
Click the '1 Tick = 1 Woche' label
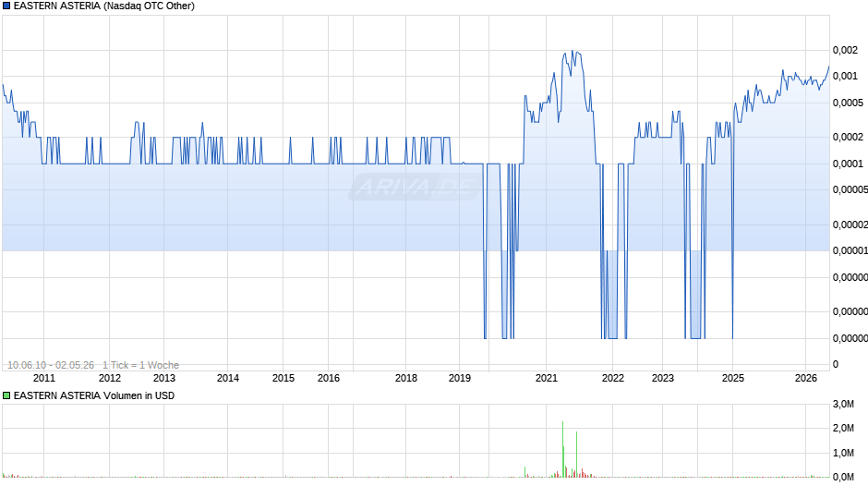[140, 365]
